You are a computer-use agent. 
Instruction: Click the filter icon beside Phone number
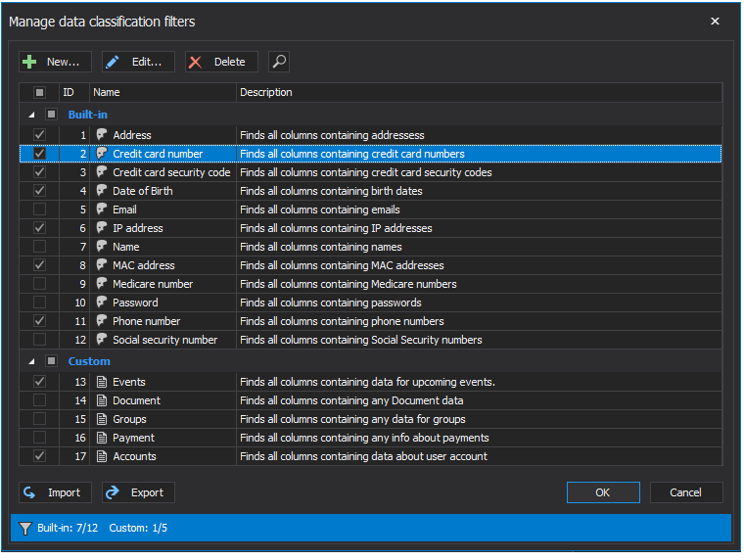click(x=102, y=321)
